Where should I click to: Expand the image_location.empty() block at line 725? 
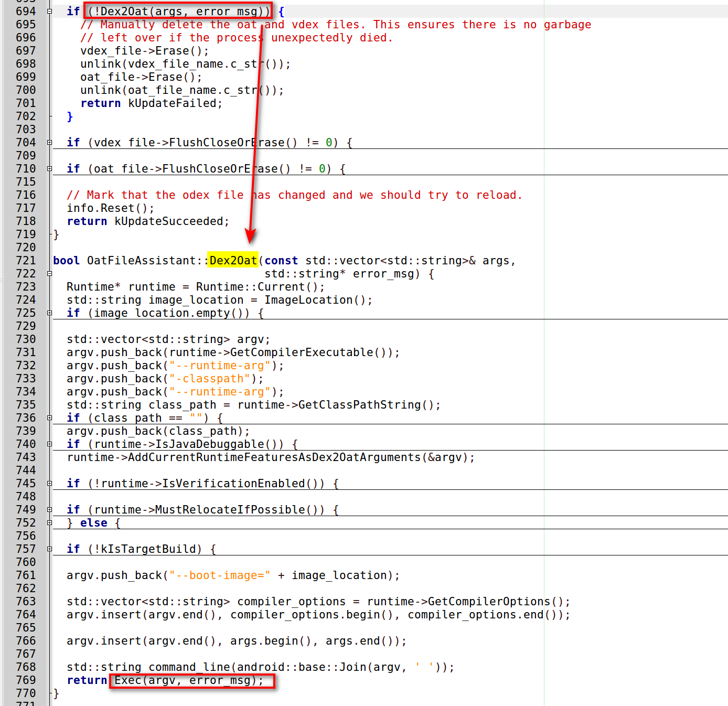point(50,313)
